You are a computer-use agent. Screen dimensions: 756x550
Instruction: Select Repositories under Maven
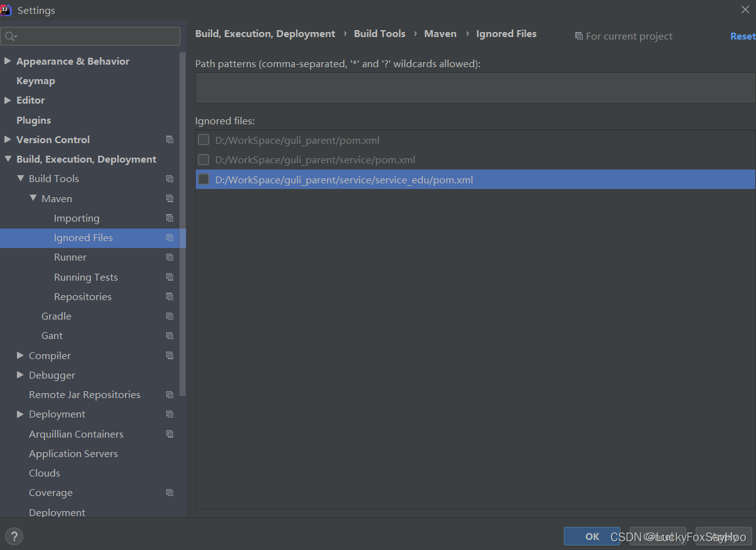[83, 296]
